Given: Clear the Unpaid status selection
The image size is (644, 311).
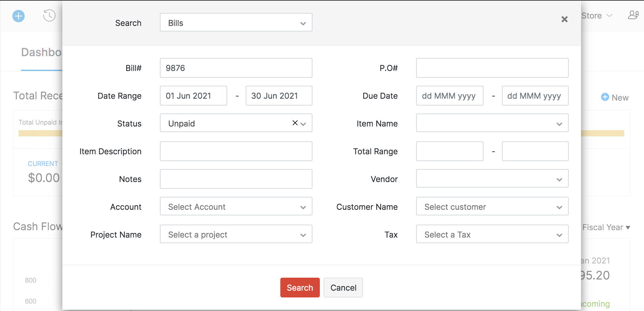Looking at the screenshot, I should point(295,123).
